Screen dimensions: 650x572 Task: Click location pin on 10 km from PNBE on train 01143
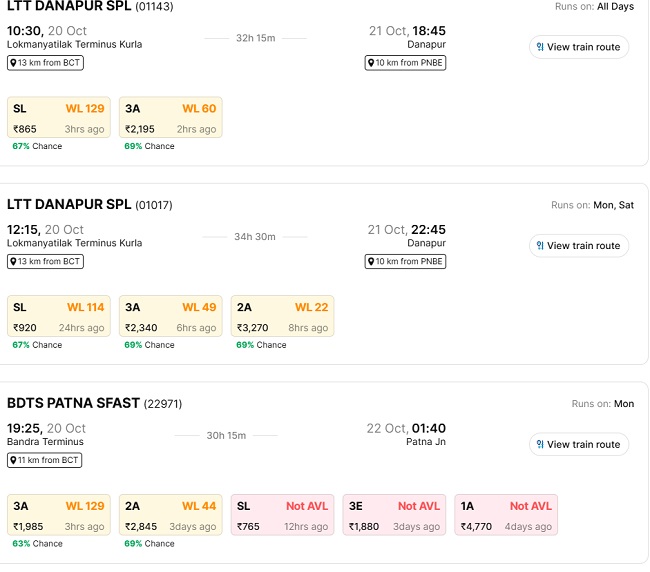coord(371,63)
